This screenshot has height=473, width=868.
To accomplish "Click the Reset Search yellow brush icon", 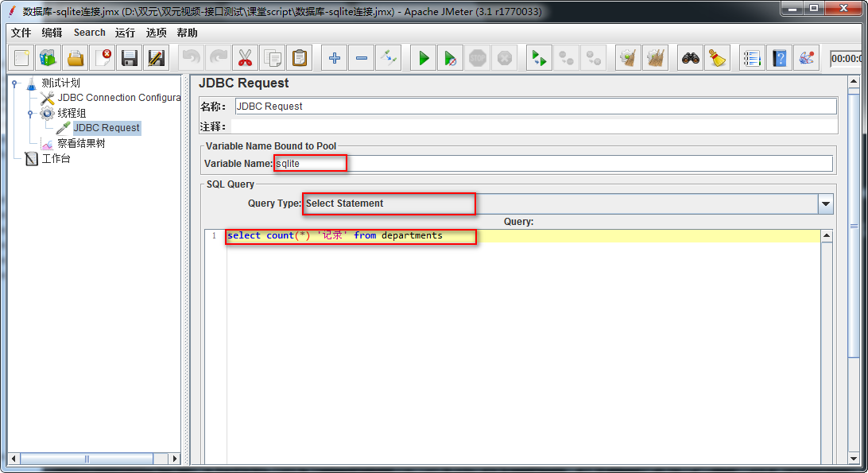I will (x=718, y=58).
